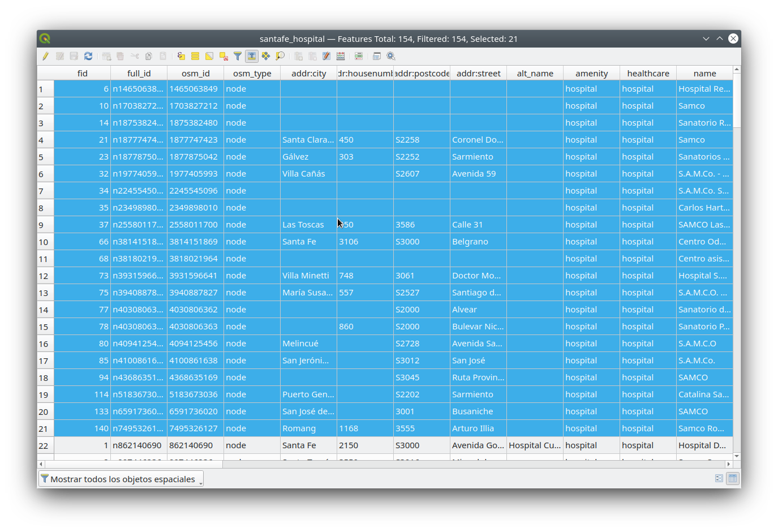This screenshot has height=532, width=778.
Task: Cut selected rows with the scissors icon
Action: (135, 56)
